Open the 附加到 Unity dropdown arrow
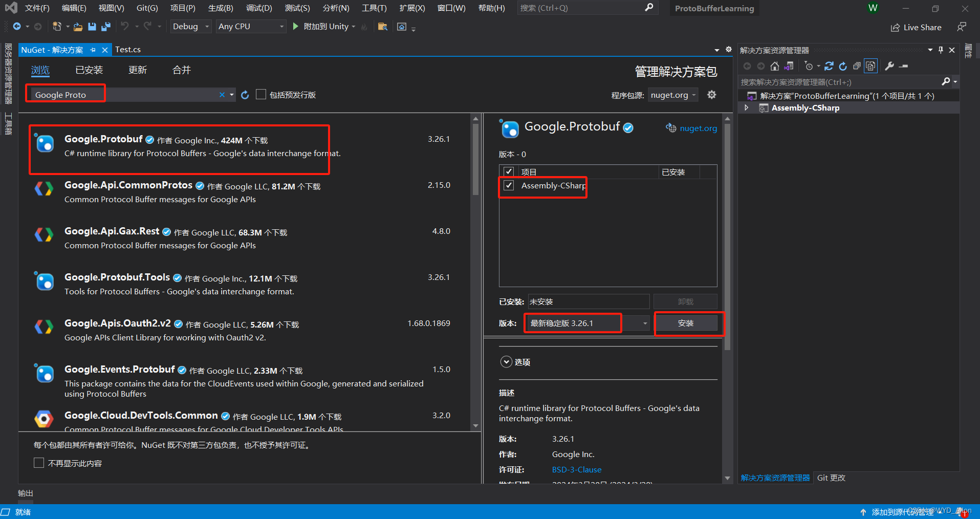Image resolution: width=980 pixels, height=519 pixels. coord(353,27)
